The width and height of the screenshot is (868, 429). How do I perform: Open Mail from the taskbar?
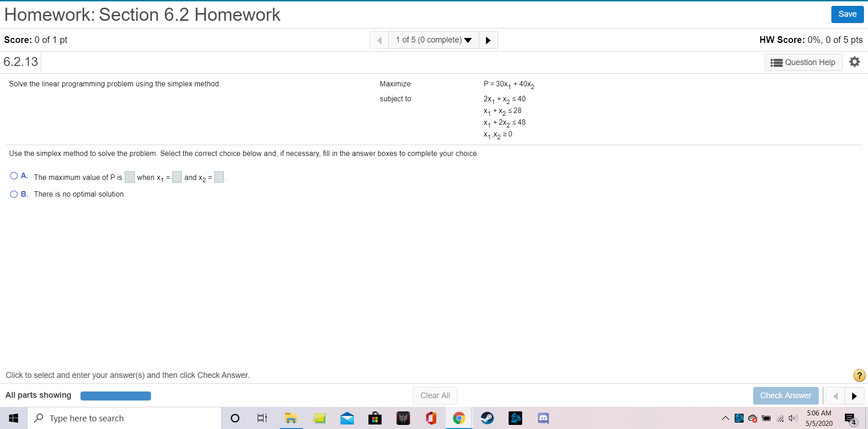tap(347, 418)
